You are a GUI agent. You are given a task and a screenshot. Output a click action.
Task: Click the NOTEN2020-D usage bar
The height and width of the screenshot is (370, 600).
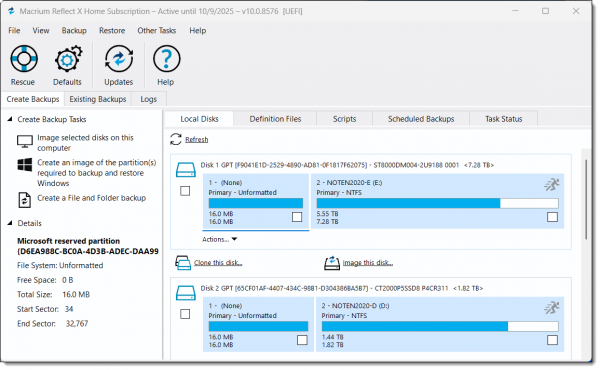(x=440, y=326)
